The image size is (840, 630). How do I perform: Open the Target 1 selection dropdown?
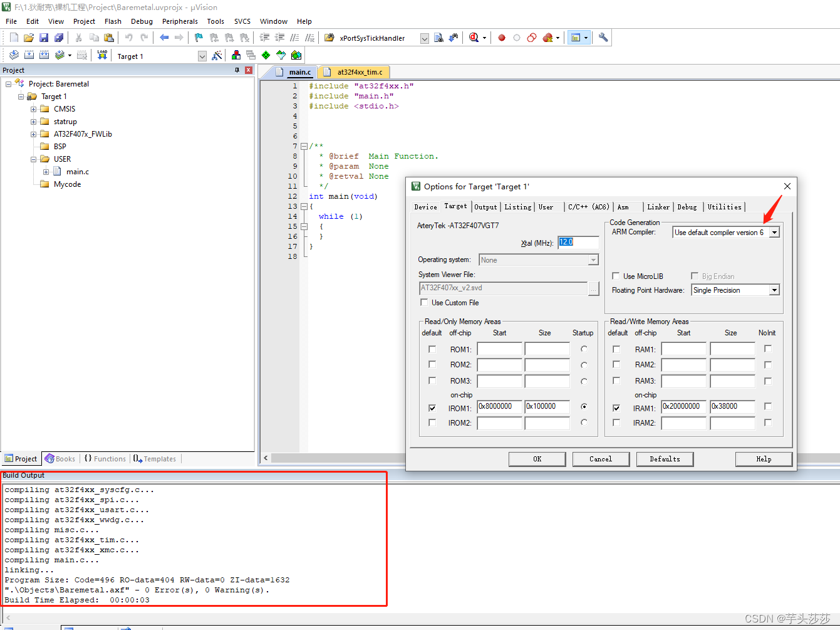click(202, 56)
